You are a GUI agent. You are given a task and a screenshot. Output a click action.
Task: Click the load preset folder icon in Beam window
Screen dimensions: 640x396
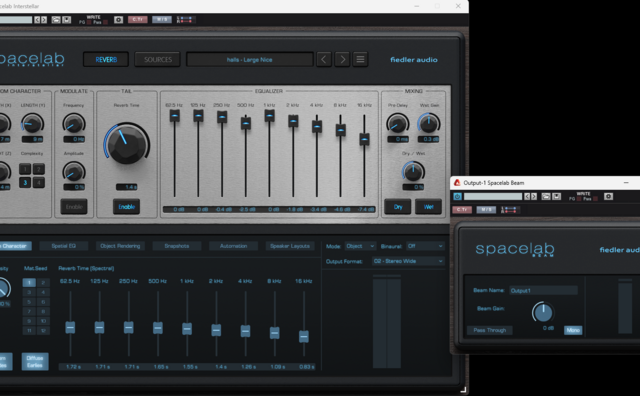point(546,197)
